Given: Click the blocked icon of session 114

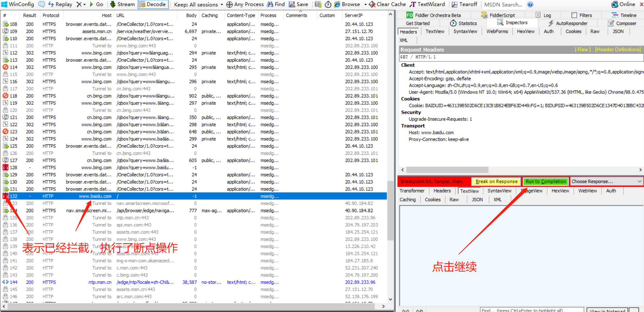Looking at the screenshot, I should (x=5, y=67).
